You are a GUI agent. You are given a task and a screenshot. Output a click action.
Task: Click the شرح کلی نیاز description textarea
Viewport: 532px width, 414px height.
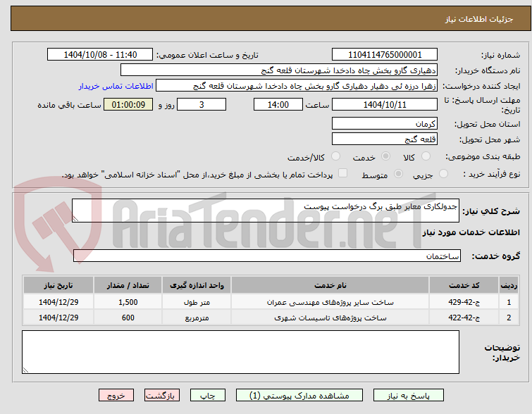(266, 211)
